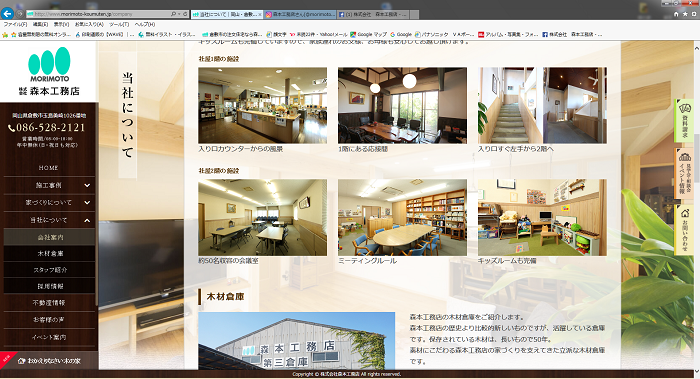Click the browser back arrow button
This screenshot has height=379, width=700.
7,14
